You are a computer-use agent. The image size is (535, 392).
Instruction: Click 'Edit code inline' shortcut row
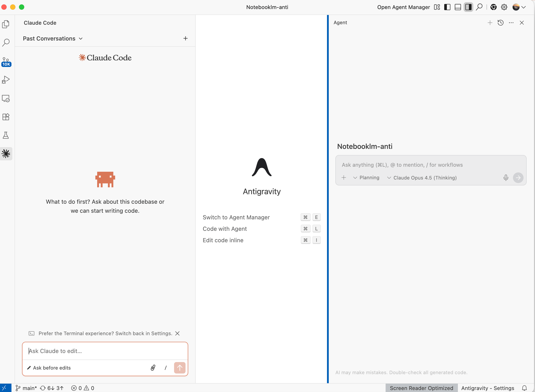click(262, 240)
